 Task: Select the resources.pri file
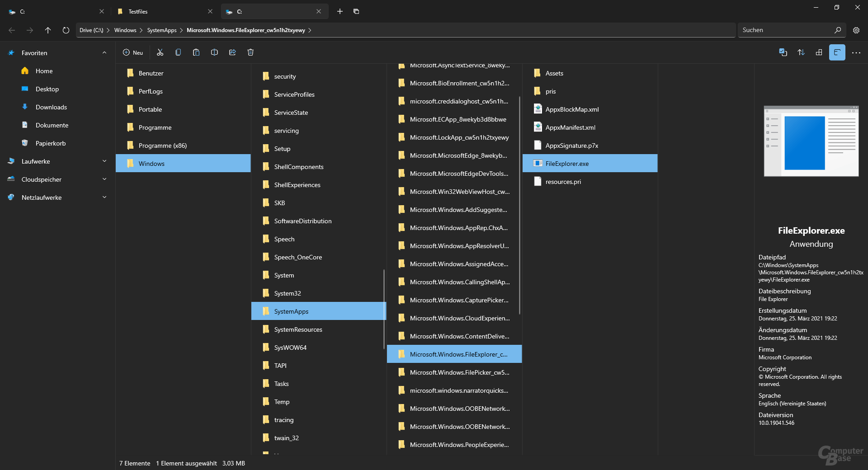tap(590, 182)
